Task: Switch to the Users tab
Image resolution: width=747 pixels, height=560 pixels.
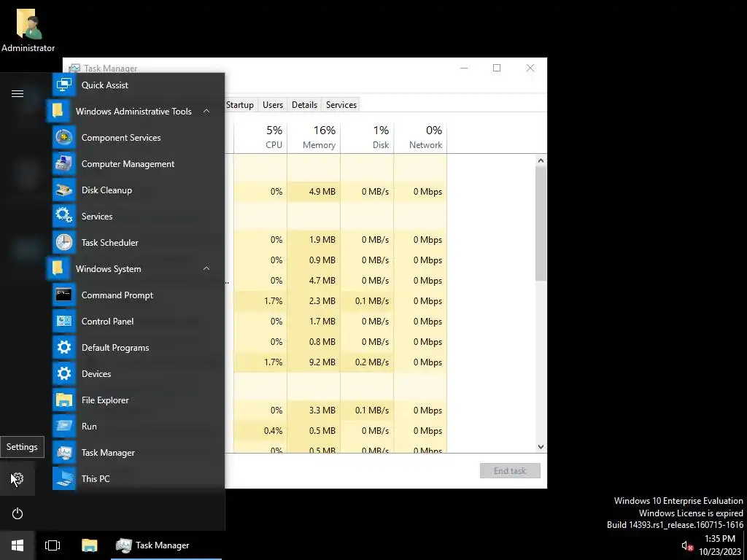Action: click(273, 105)
